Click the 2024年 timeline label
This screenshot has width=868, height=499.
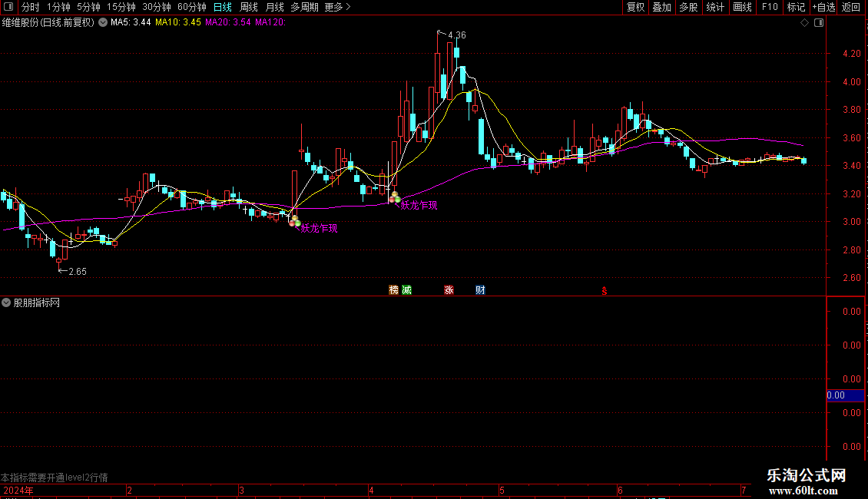pos(18,490)
